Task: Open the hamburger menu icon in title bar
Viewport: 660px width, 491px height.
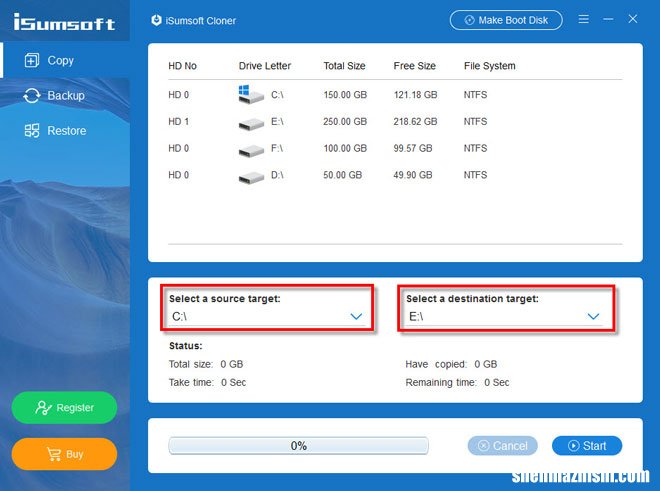Action: point(584,19)
